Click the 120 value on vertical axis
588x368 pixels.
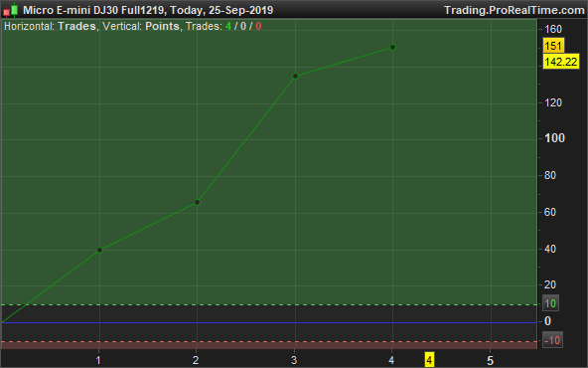(x=553, y=102)
